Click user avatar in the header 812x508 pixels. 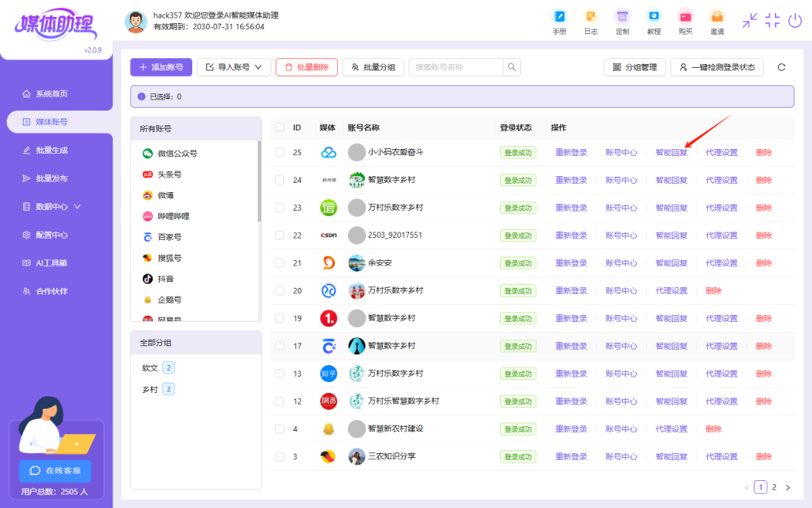136,22
